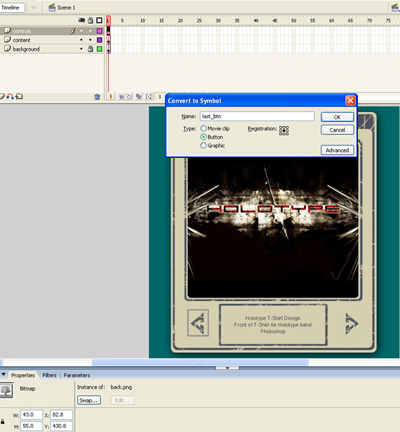Select the Button type
The width and height of the screenshot is (400, 432).
203,137
